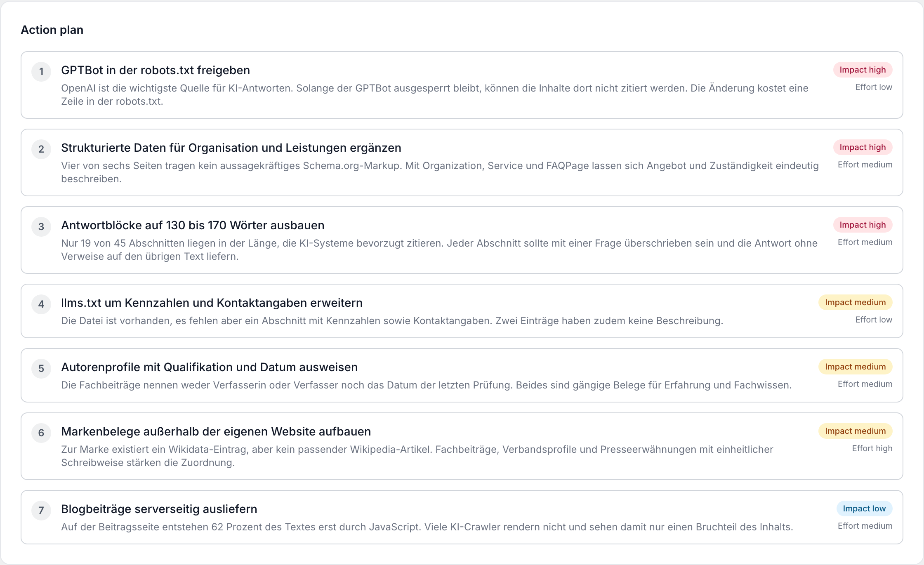
Task: Click description starting 'Die Fachbeiträge nennen weder'
Action: coord(427,385)
